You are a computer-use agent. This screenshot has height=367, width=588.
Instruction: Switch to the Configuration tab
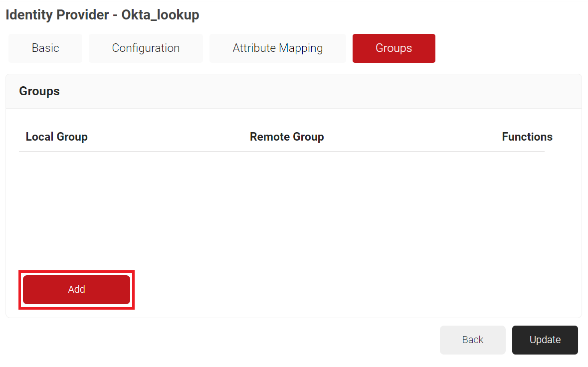click(x=146, y=48)
